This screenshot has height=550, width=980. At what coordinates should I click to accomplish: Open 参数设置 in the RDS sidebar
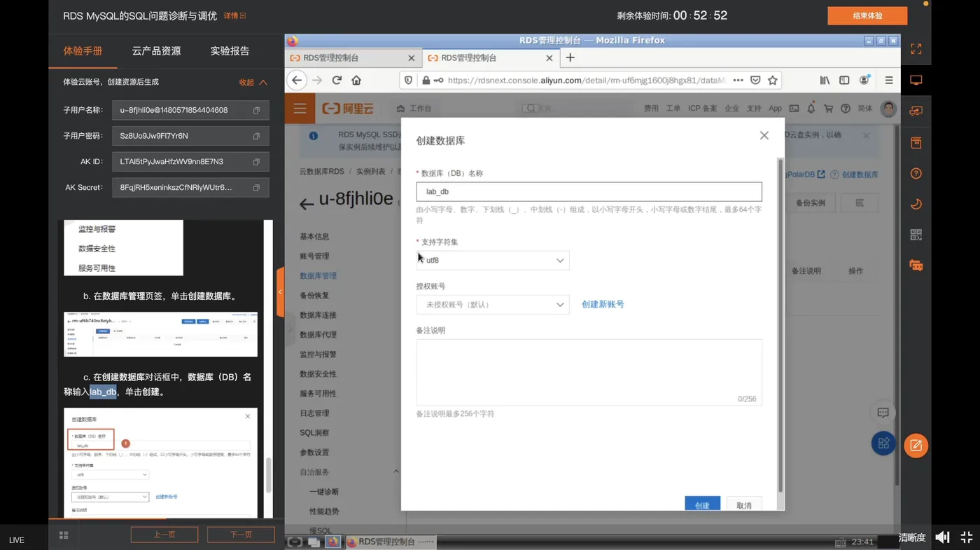(314, 453)
